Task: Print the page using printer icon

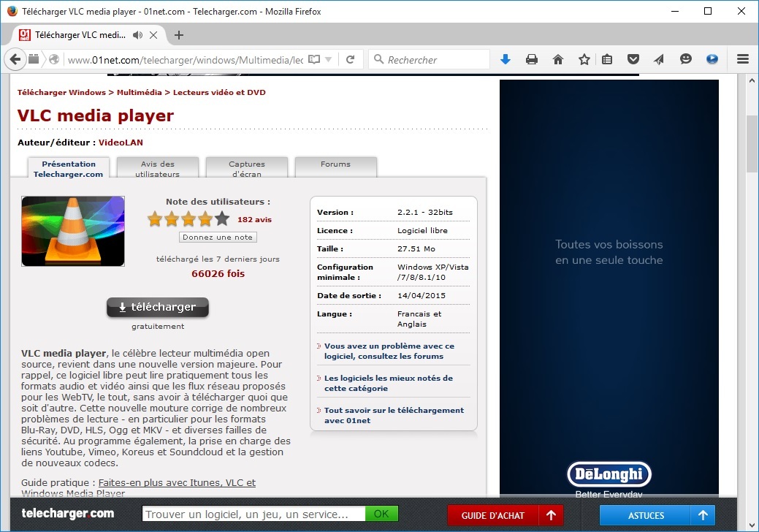Action: [532, 59]
